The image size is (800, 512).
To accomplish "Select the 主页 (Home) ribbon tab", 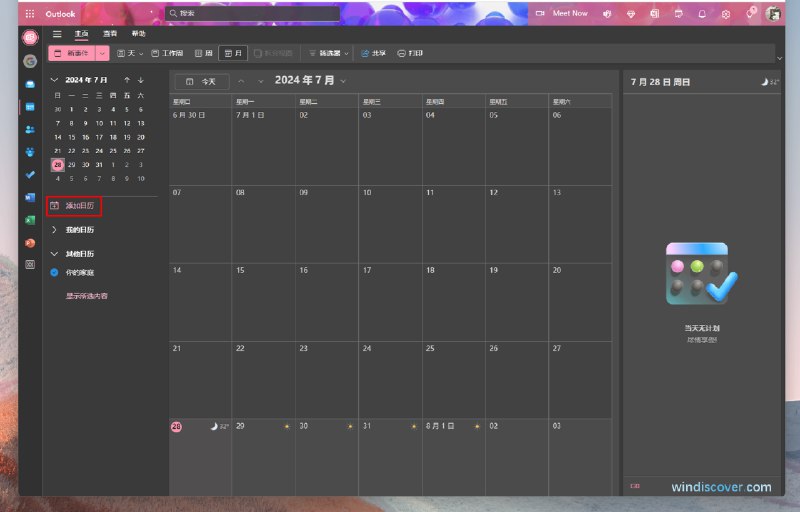I will pos(82,34).
